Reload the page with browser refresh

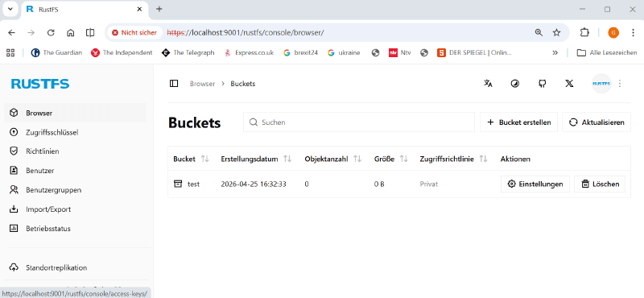(x=51, y=32)
